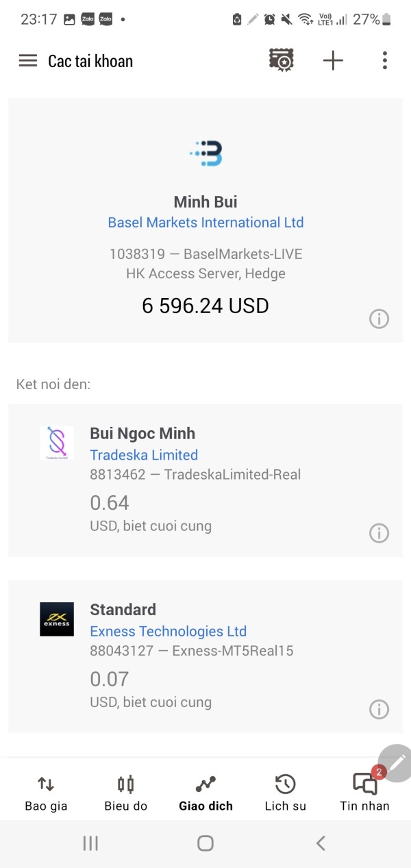Open the three-dot overflow menu
This screenshot has height=868, width=411.
384,61
